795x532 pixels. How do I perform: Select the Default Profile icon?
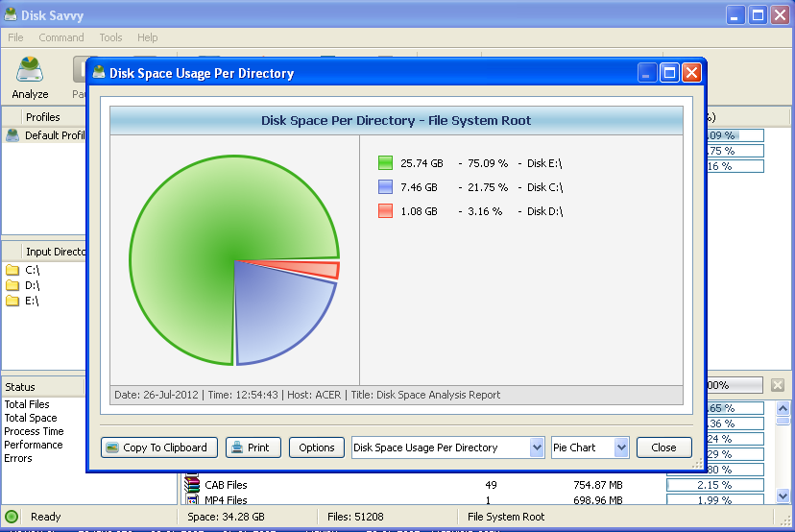click(x=12, y=135)
